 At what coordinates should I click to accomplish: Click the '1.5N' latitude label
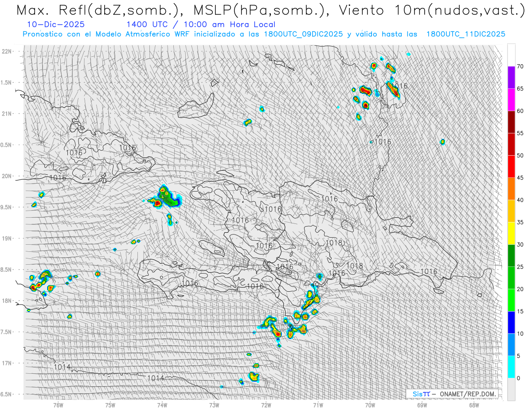point(6,82)
